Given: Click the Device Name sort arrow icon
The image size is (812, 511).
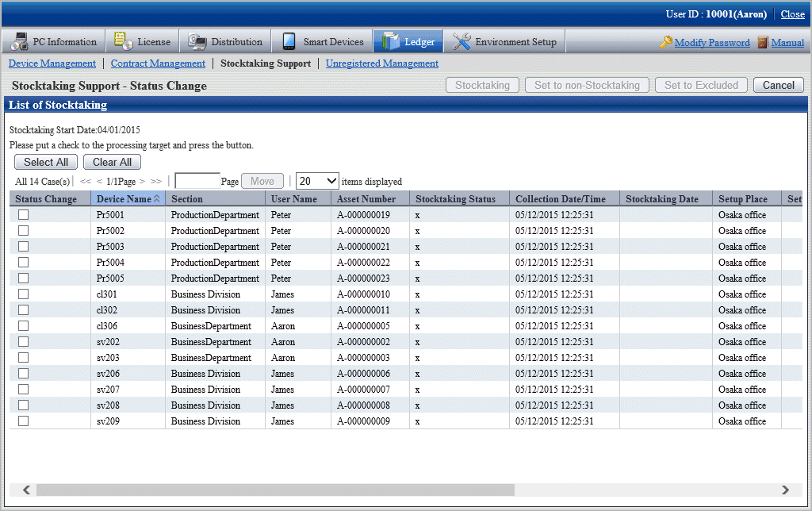Looking at the screenshot, I should pos(156,198).
